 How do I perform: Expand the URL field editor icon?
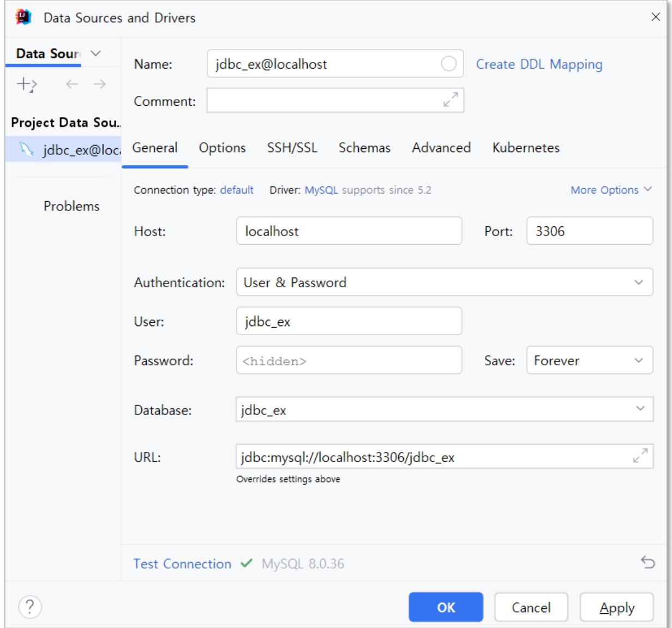640,456
